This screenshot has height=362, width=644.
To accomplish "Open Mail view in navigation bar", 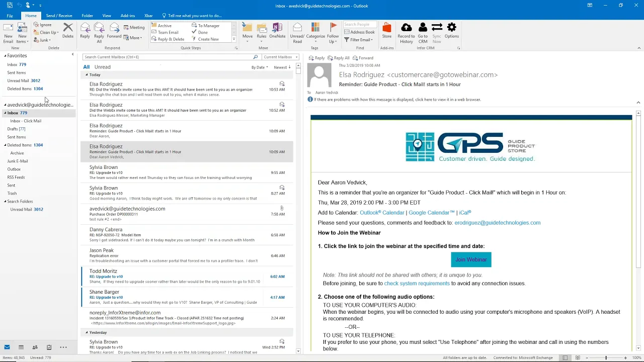I will click(7, 347).
